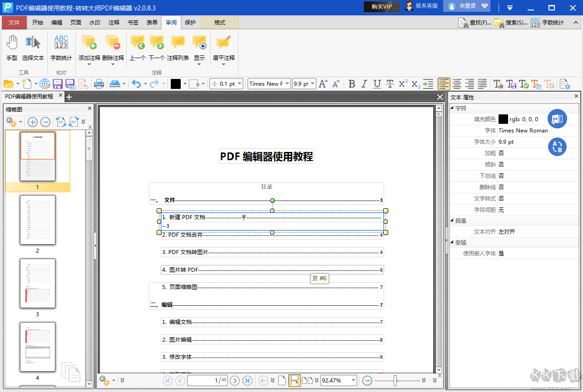Toggle italic formatting
The height and width of the screenshot is (392, 583).
point(364,84)
